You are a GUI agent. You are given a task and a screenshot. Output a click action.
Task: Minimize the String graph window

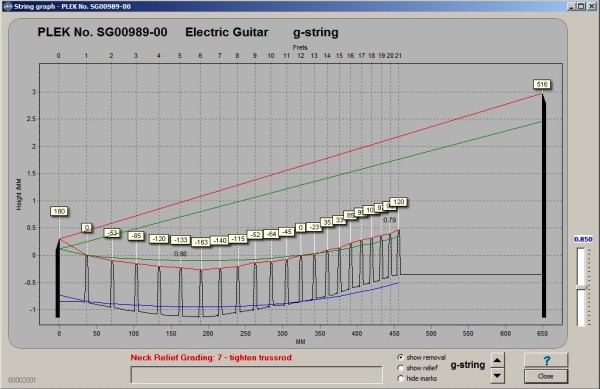pyautogui.click(x=571, y=6)
